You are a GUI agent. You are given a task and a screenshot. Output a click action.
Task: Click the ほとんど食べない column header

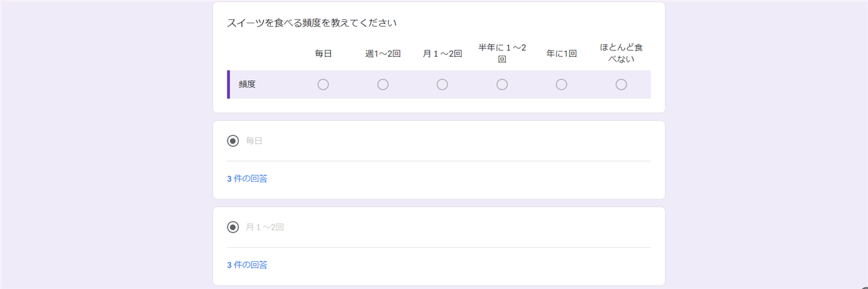coord(621,53)
